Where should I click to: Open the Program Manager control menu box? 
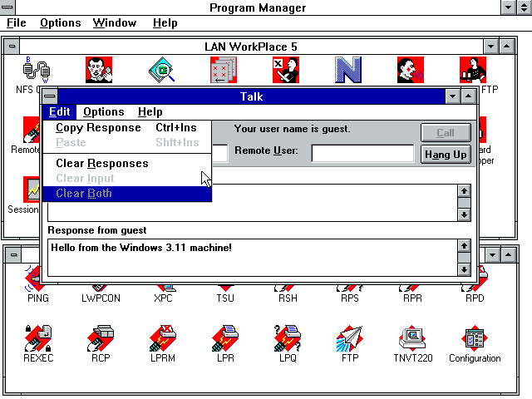click(7, 7)
